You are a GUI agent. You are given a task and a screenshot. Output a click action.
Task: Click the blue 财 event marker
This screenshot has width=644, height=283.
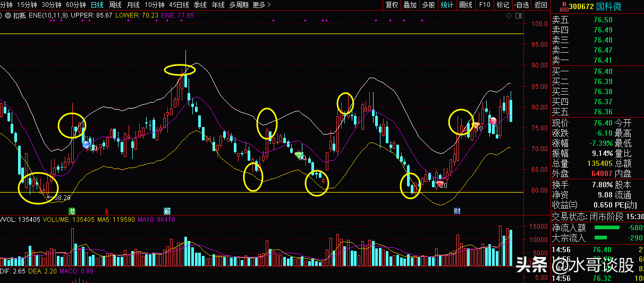click(x=457, y=211)
